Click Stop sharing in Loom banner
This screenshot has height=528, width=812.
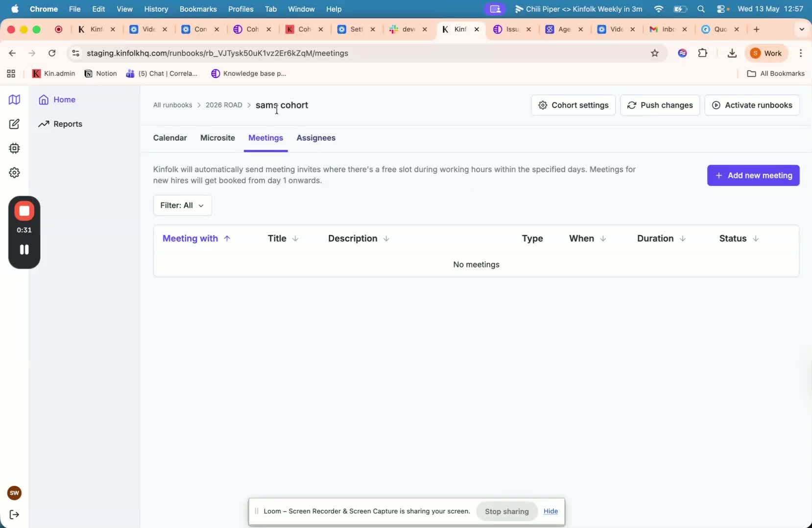coord(507,511)
